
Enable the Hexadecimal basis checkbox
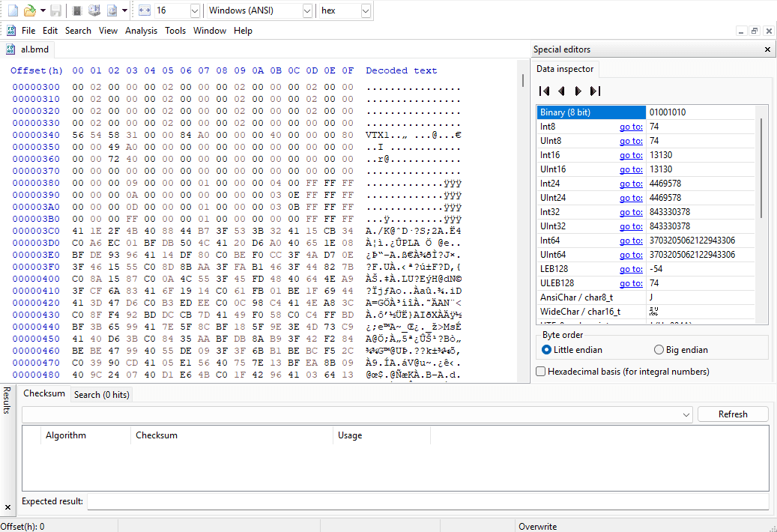(x=541, y=372)
